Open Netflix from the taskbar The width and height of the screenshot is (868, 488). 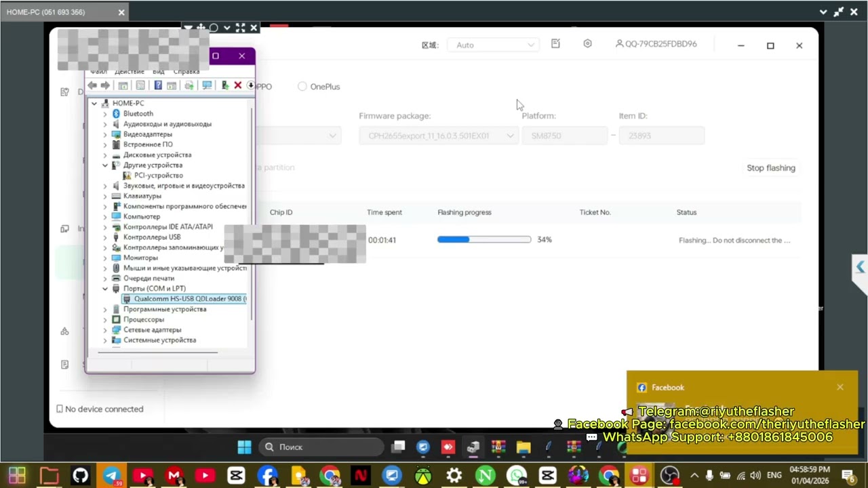tap(361, 476)
